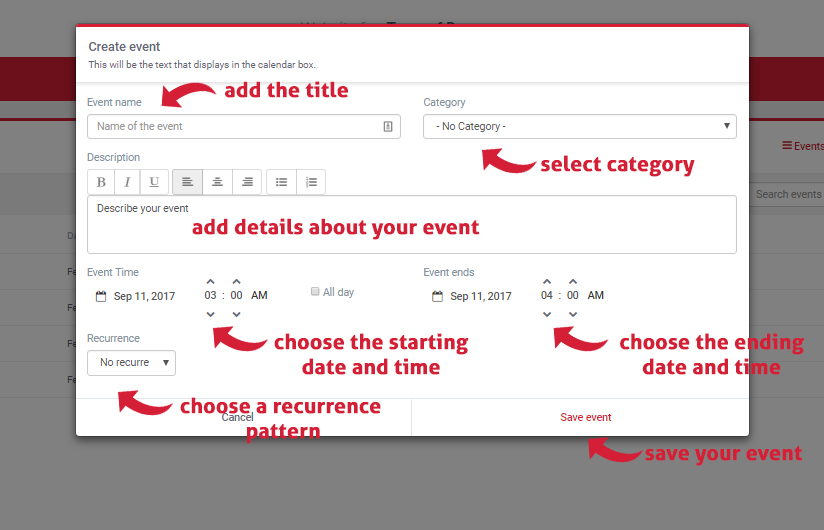Insert a numbered list
The width and height of the screenshot is (824, 530).
pos(311,182)
